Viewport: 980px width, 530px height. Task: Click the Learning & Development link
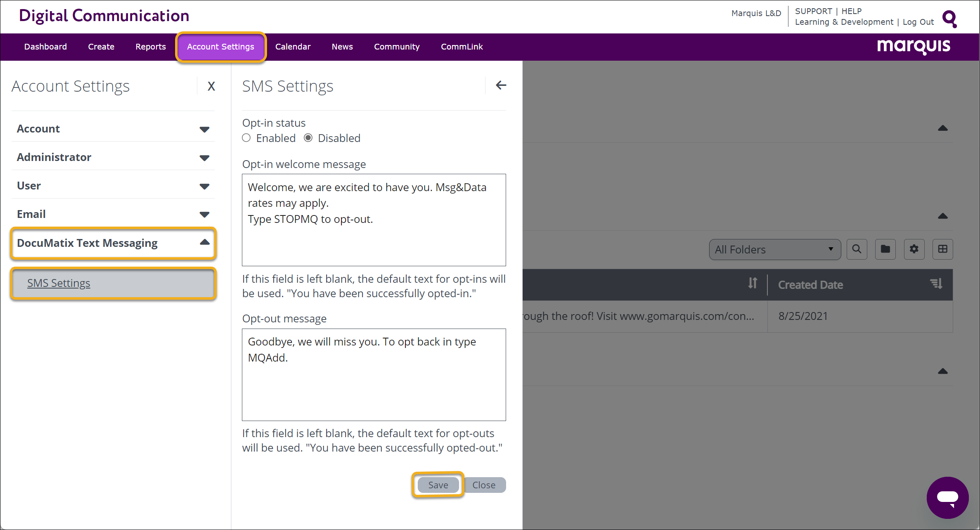click(844, 22)
